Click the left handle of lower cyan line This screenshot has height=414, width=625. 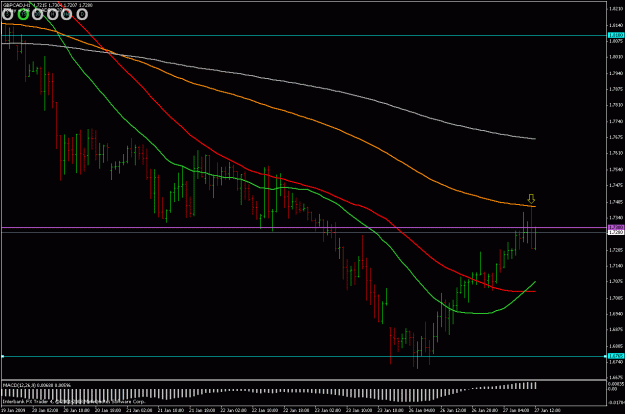[2, 356]
